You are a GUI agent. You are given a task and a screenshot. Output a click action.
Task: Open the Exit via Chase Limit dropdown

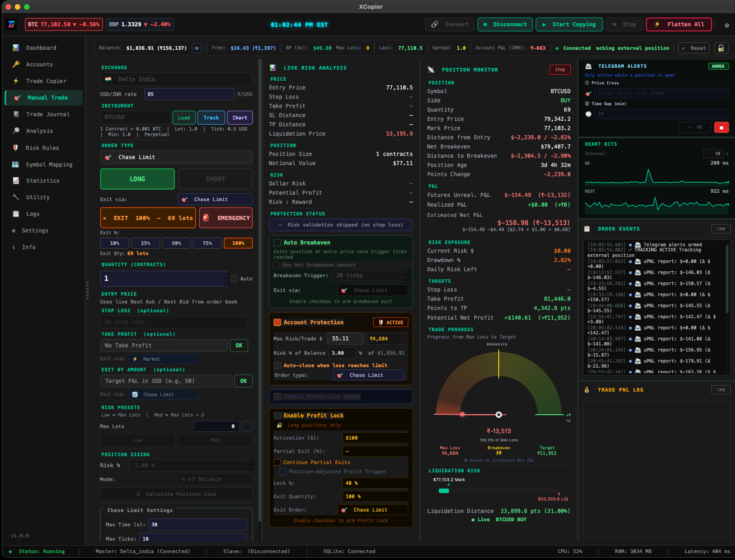[215, 199]
